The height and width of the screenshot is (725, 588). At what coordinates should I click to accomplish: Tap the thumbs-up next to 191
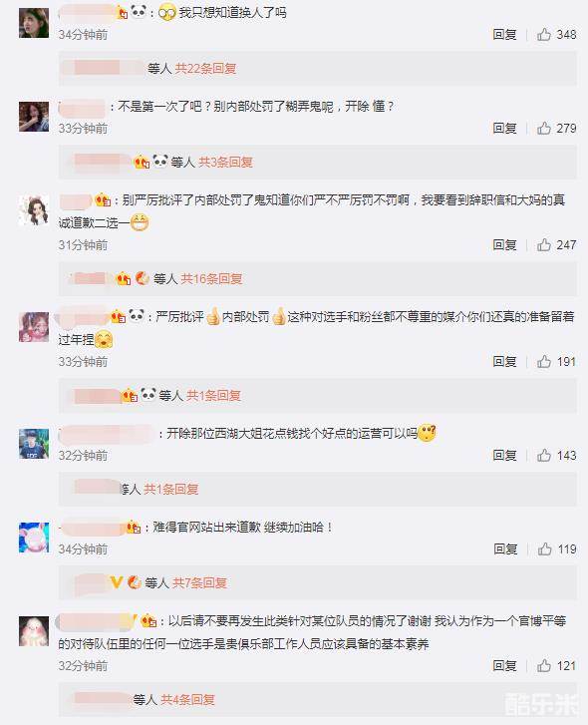click(x=544, y=361)
